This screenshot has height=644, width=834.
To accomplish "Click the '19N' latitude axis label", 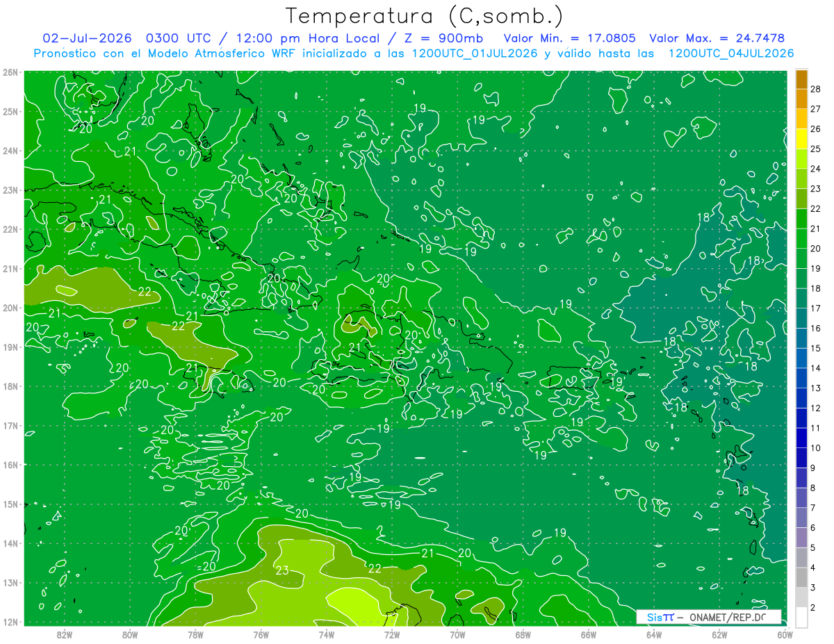I will 10,347.
